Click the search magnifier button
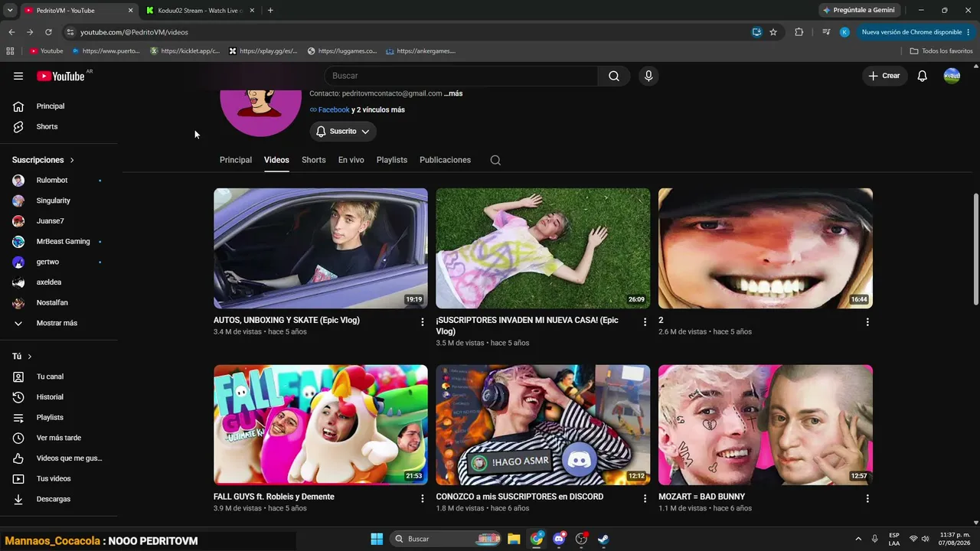The image size is (980, 551). 614,76
